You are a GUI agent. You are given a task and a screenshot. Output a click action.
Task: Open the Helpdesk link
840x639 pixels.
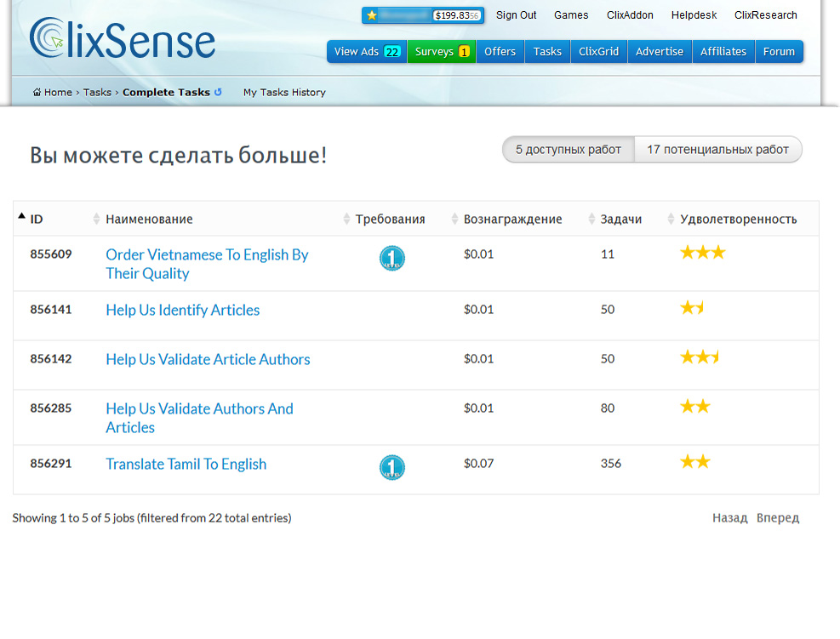[694, 15]
